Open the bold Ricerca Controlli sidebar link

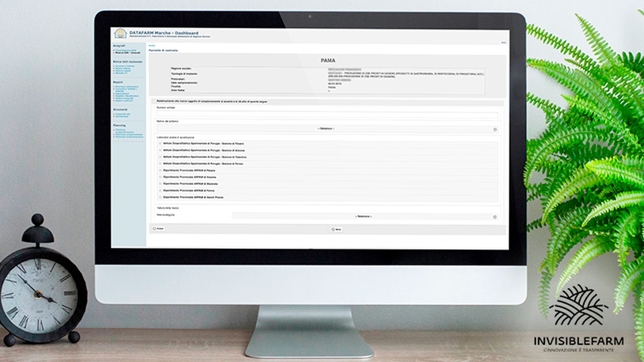tap(128, 53)
